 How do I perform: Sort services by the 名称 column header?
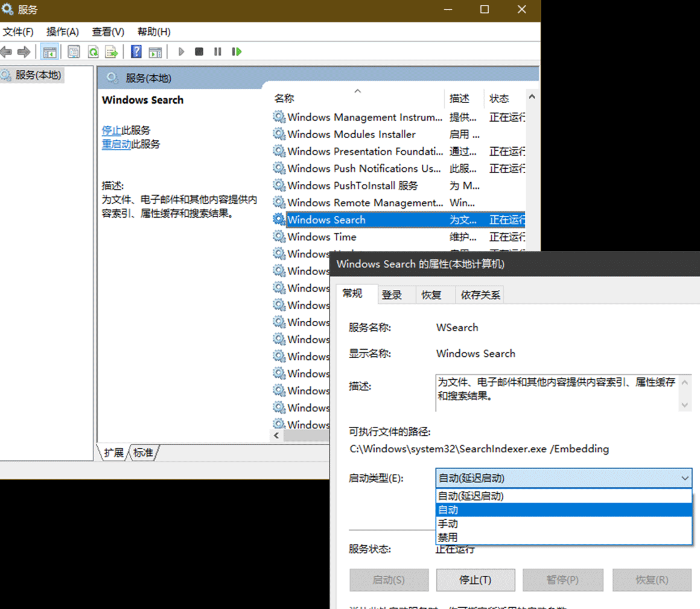point(357,98)
